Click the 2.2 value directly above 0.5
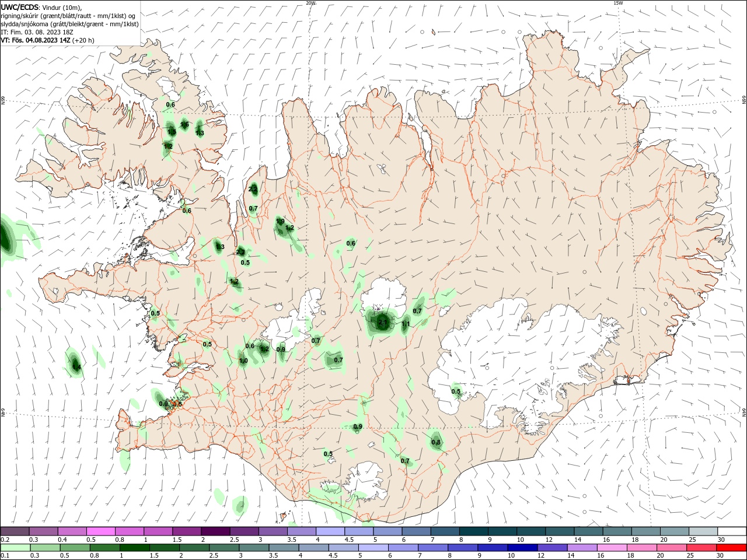The height and width of the screenshot is (560, 747). (240, 252)
